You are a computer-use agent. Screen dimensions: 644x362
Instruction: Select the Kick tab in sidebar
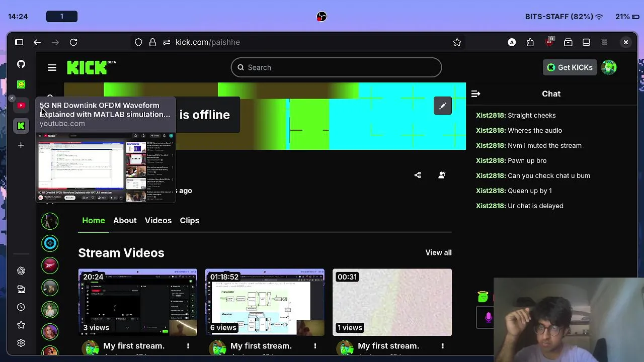[x=21, y=126]
